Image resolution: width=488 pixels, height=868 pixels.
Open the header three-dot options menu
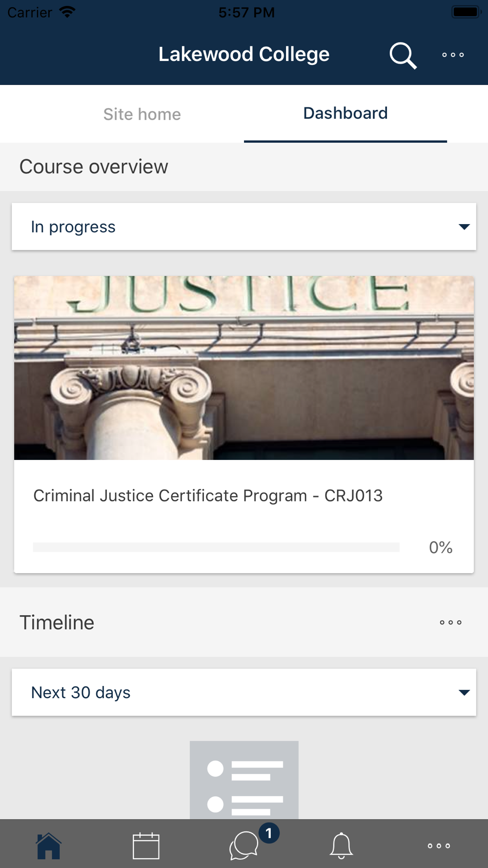(453, 55)
